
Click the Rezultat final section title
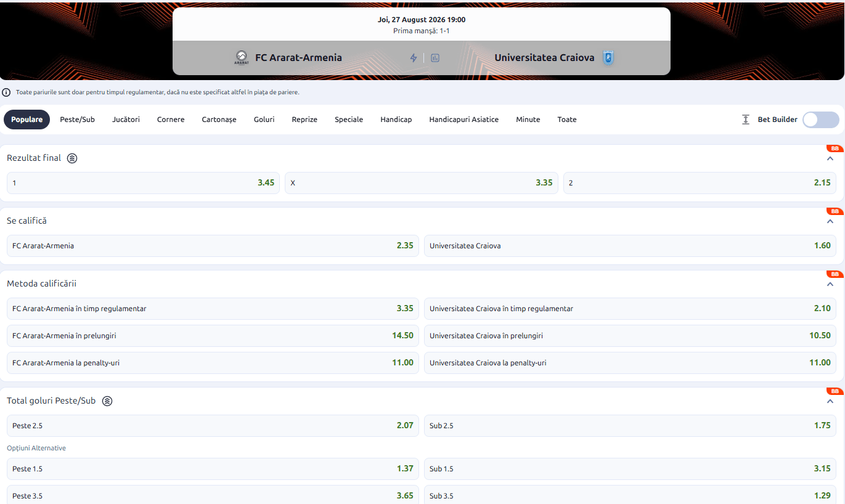tap(34, 158)
